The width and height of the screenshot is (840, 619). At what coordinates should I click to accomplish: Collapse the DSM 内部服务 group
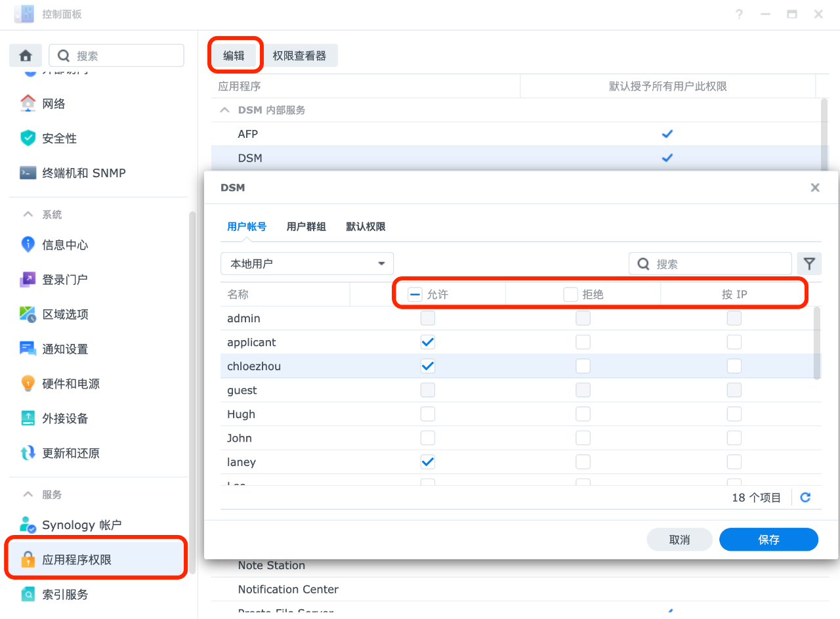point(224,110)
